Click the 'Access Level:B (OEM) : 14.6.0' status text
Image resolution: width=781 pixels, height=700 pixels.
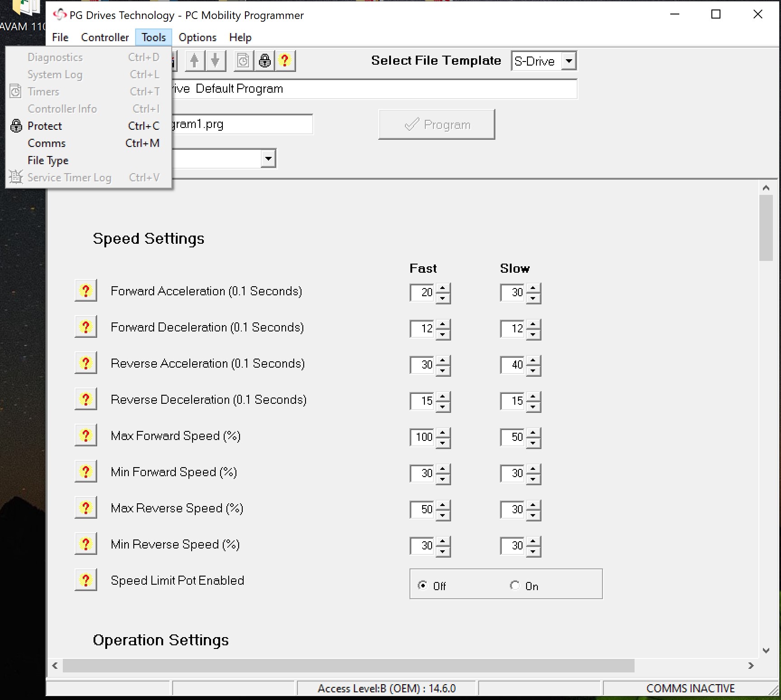coord(386,688)
